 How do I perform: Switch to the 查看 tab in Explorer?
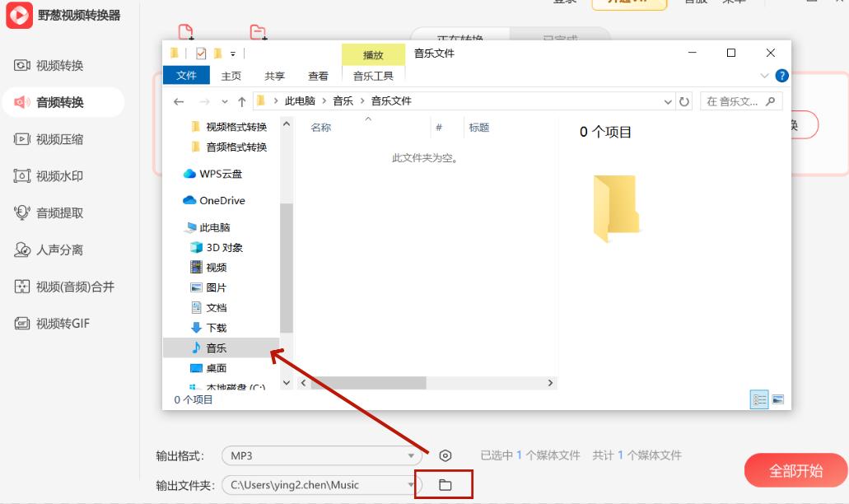point(318,75)
